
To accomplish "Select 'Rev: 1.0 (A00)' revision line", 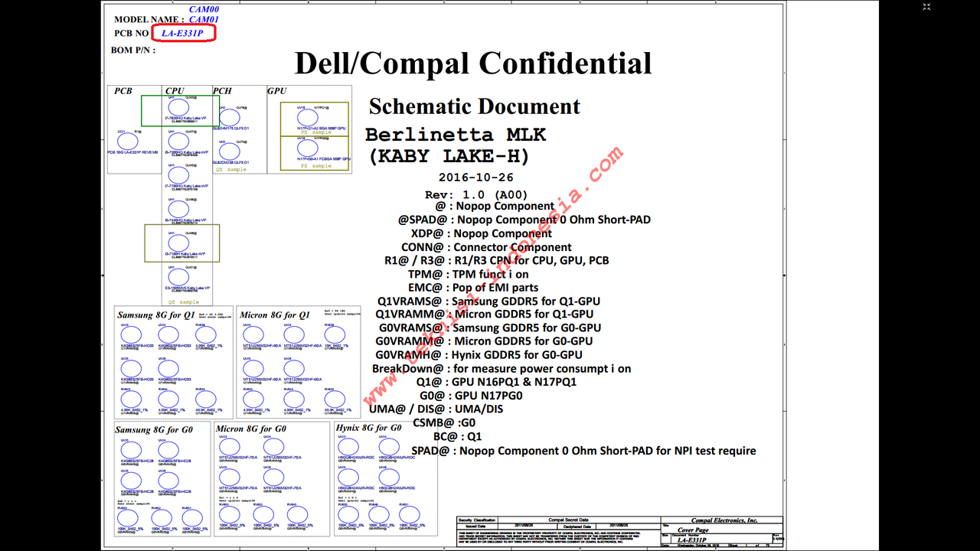I will click(x=476, y=194).
